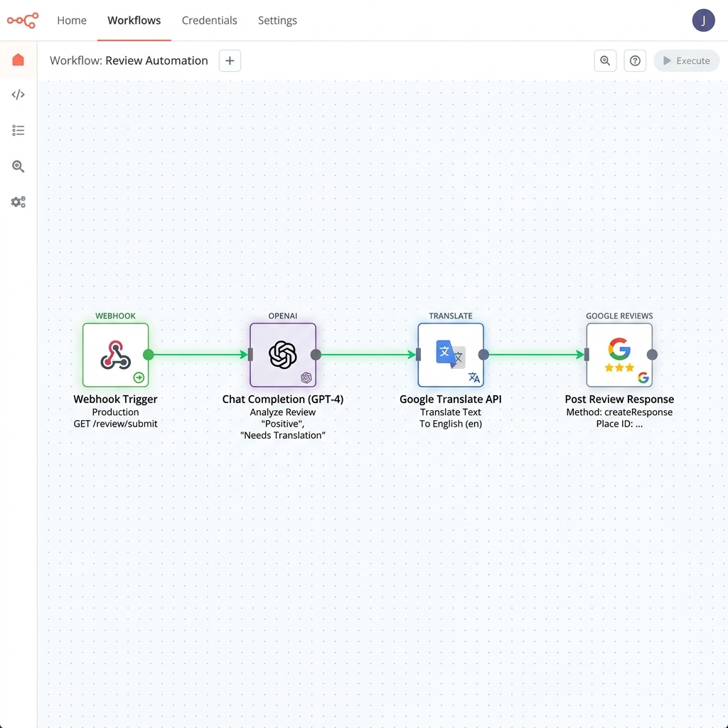This screenshot has height=728, width=728.
Task: Open the Credentials tab
Action: tap(210, 21)
